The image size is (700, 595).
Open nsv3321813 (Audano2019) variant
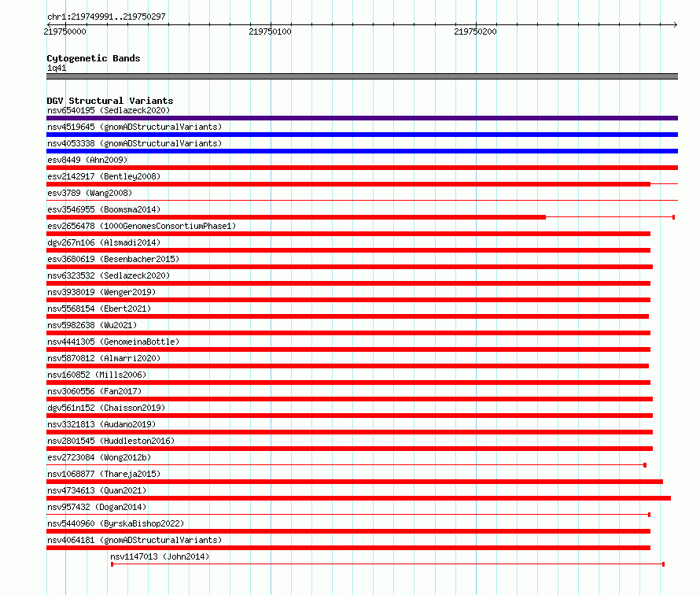click(x=101, y=424)
